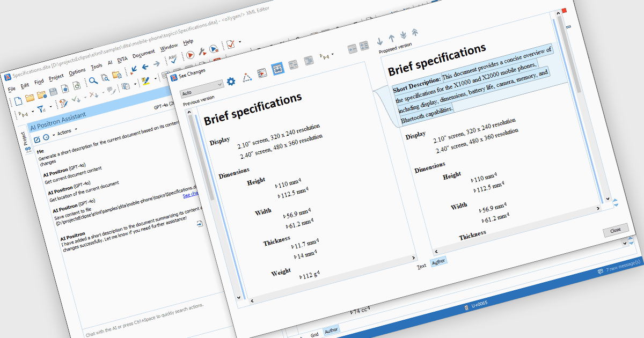This screenshot has width=644, height=338.
Task: Click the magnifier Find icon in main toolbar
Action: pos(93,82)
